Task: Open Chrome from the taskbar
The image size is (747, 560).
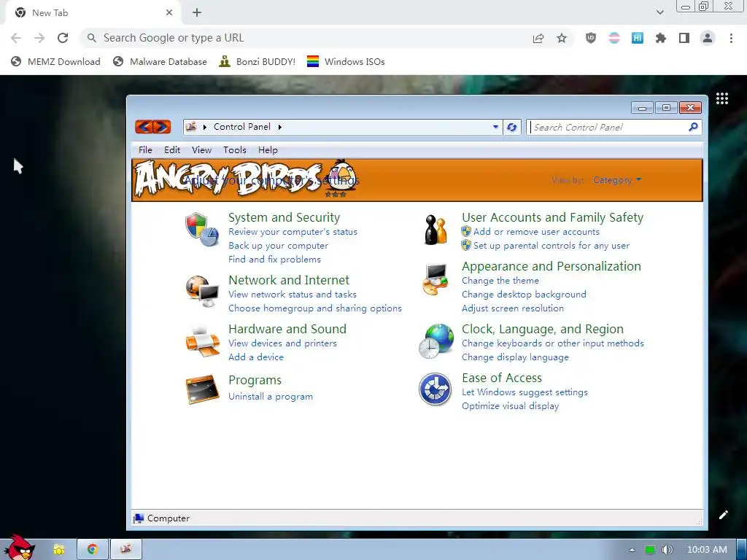Action: pos(93,549)
